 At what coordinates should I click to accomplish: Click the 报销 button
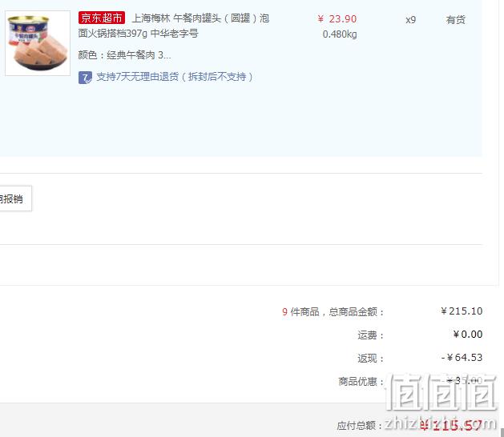pos(15,198)
